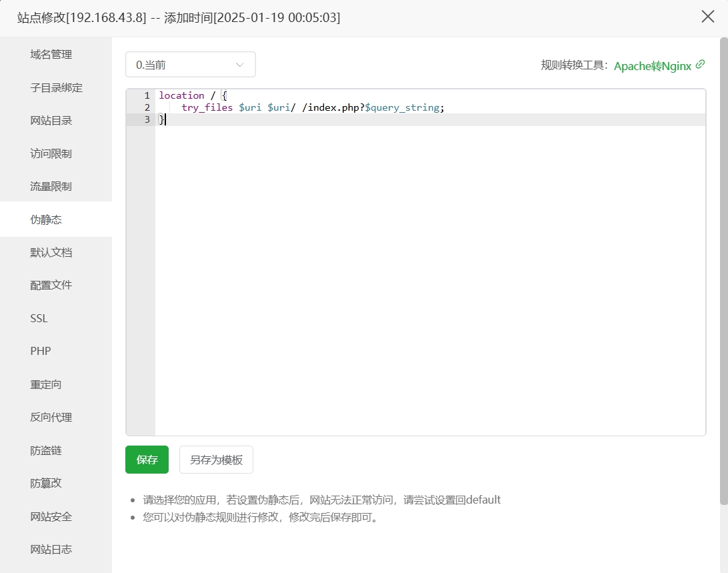This screenshot has width=728, height=573.
Task: Click 另存为模板 to save as template
Action: click(216, 460)
